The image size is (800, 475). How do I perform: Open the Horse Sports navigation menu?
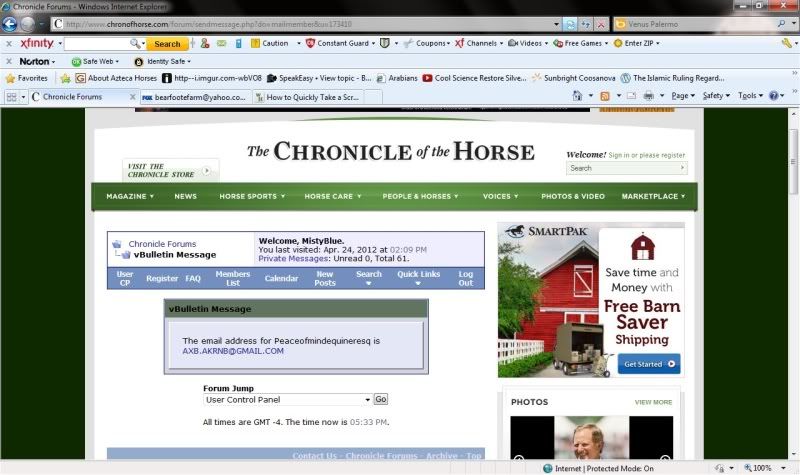click(x=251, y=196)
